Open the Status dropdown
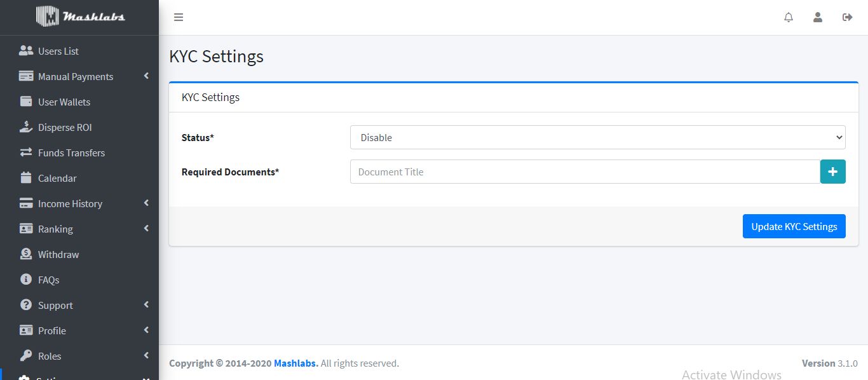Screen dimensions: 868x380 coord(597,137)
